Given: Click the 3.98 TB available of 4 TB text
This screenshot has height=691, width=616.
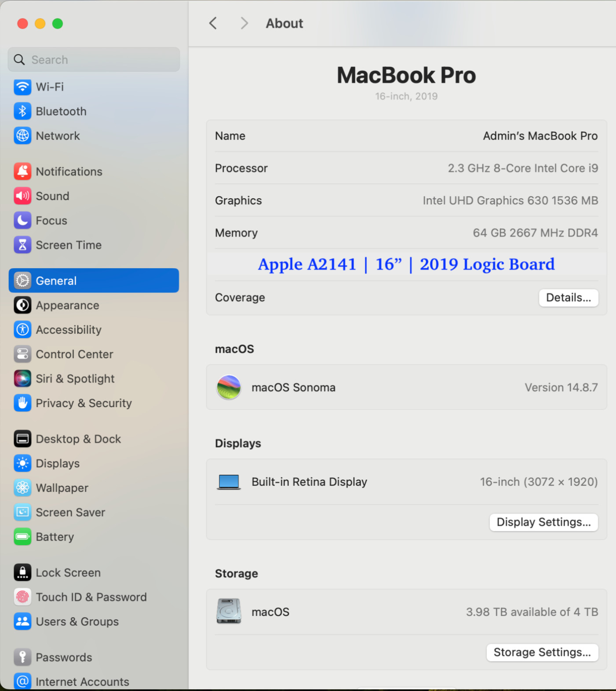Looking at the screenshot, I should (532, 612).
